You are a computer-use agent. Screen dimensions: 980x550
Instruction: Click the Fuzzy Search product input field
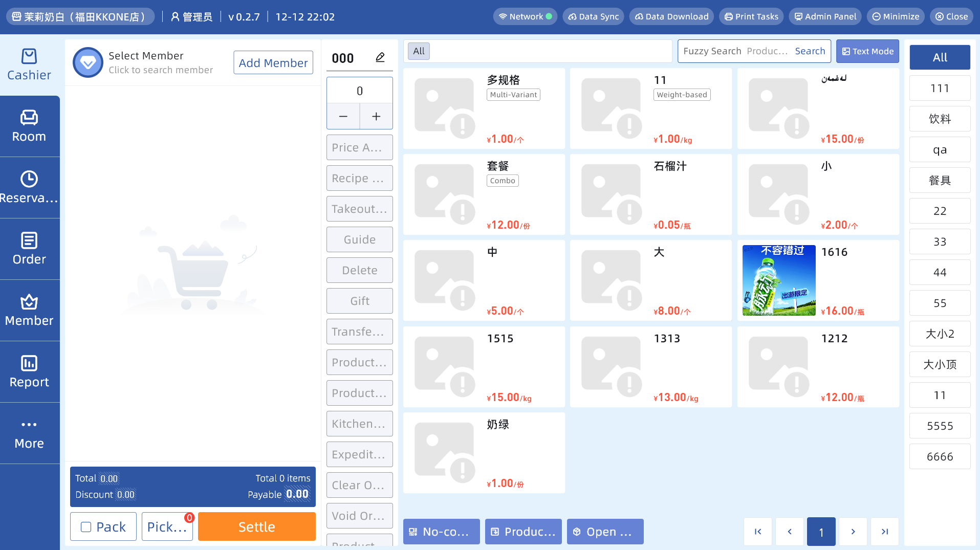coord(735,51)
